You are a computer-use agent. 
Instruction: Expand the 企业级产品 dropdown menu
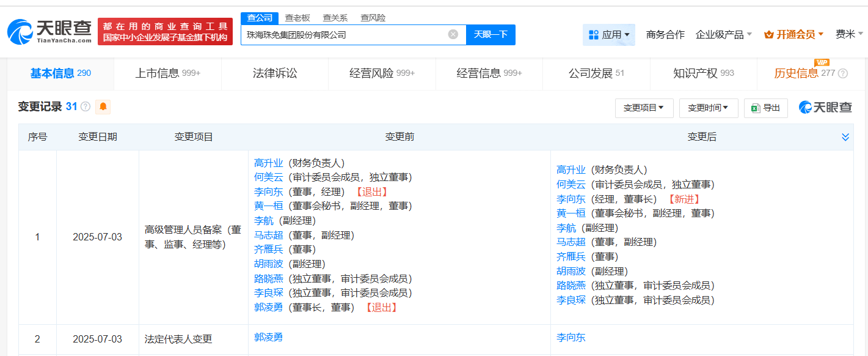point(724,35)
